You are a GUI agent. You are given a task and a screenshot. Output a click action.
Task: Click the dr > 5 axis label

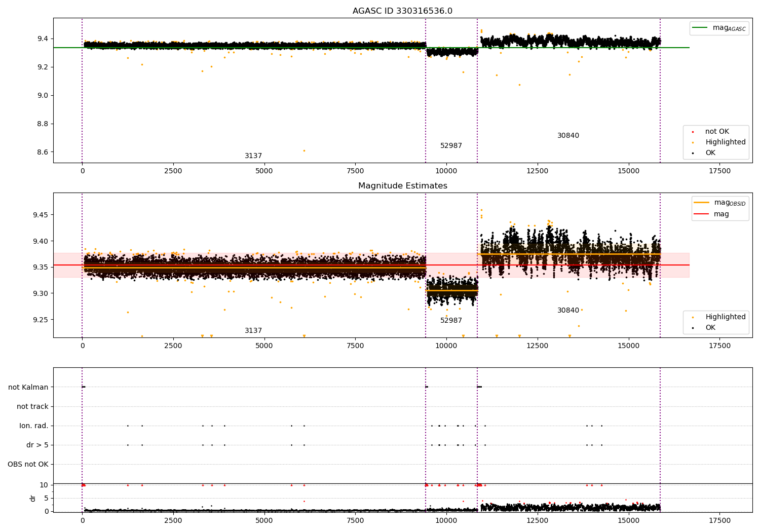(37, 445)
